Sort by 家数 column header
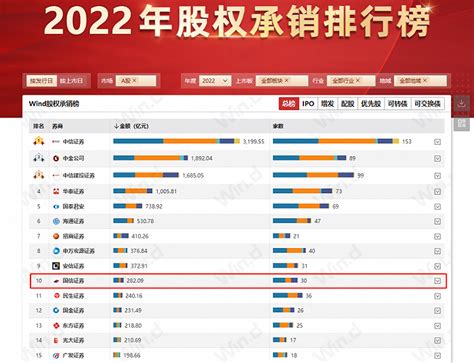This screenshot has width=474, height=363. [x=278, y=126]
